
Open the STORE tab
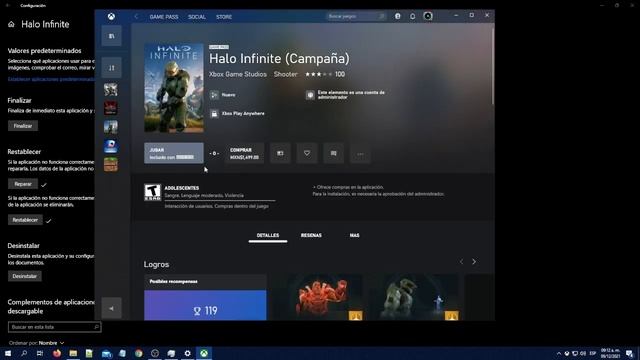[x=224, y=17]
